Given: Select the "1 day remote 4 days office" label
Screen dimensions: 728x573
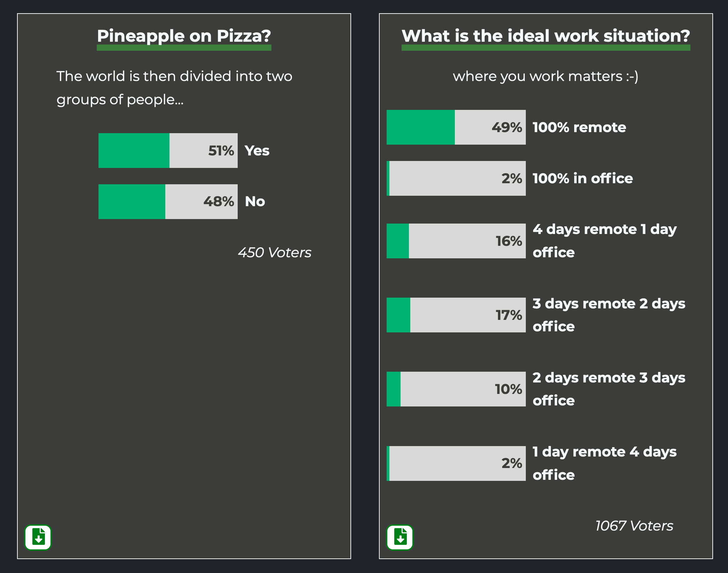Looking at the screenshot, I should click(604, 463).
